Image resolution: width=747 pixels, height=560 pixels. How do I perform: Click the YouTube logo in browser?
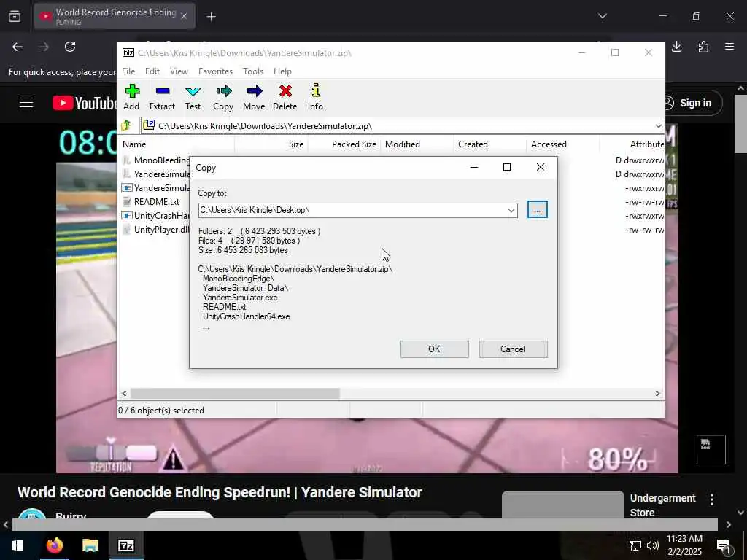(85, 103)
